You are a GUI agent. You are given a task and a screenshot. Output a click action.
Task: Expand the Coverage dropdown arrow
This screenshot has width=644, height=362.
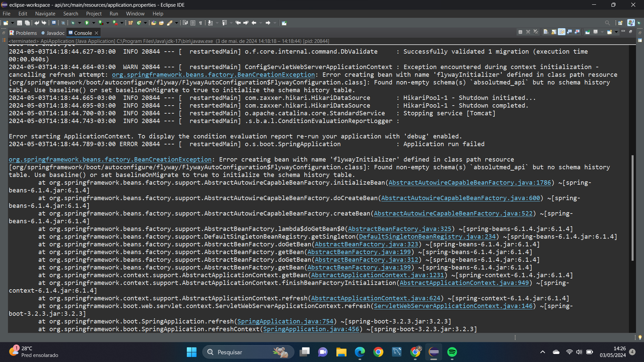click(108, 23)
